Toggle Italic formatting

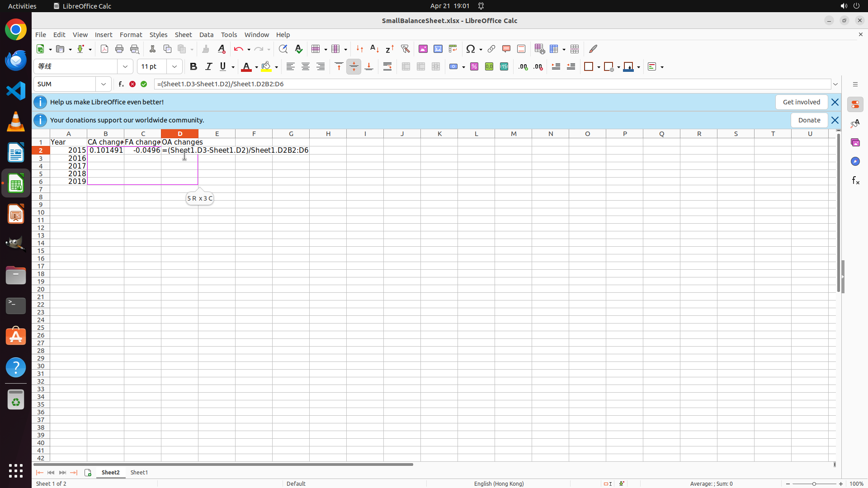pyautogui.click(x=208, y=67)
